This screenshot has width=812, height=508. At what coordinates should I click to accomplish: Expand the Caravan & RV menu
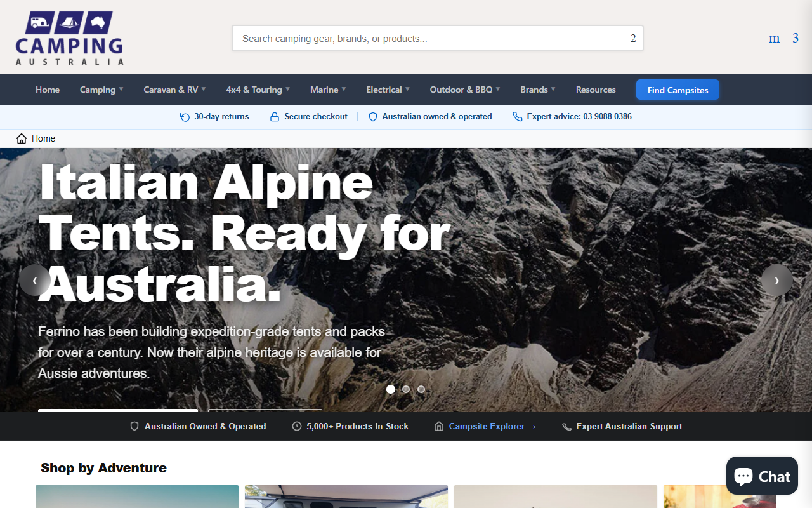coord(174,90)
